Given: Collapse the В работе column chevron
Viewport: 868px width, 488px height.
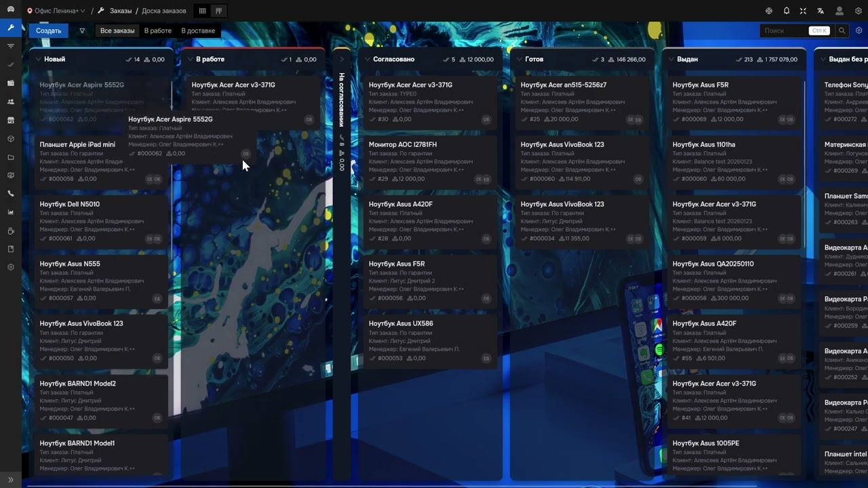Looking at the screenshot, I should click(x=189, y=60).
